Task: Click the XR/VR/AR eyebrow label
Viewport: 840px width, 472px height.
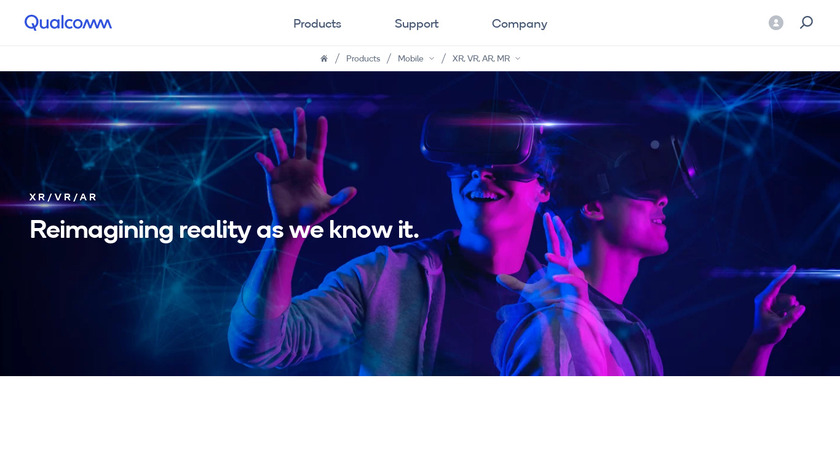Action: click(x=63, y=197)
